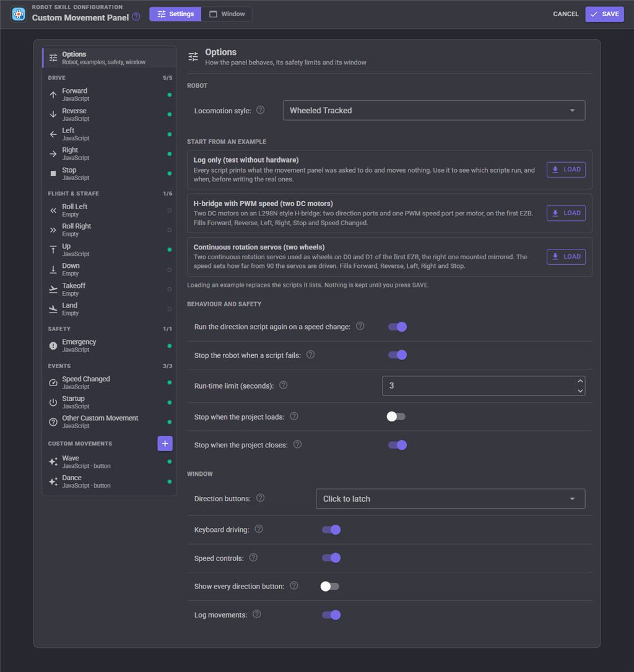Load the H-bridge with PWM speed example
This screenshot has width=634, height=672.
click(x=566, y=213)
